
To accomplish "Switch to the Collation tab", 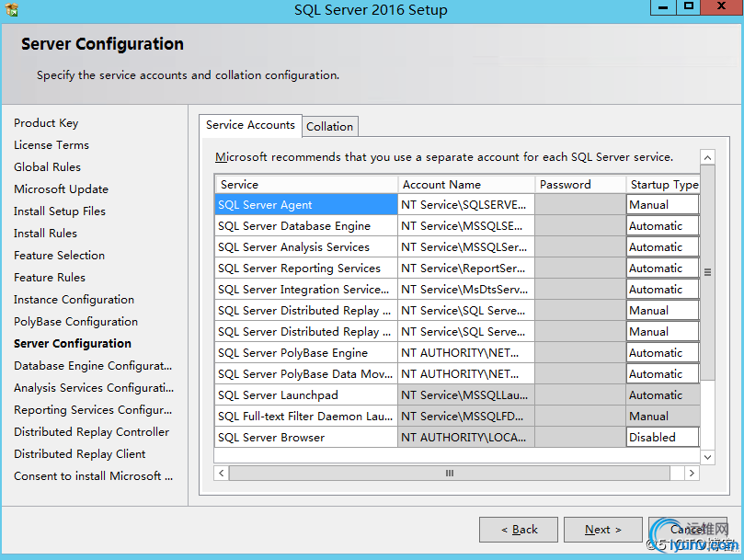I will (x=330, y=127).
